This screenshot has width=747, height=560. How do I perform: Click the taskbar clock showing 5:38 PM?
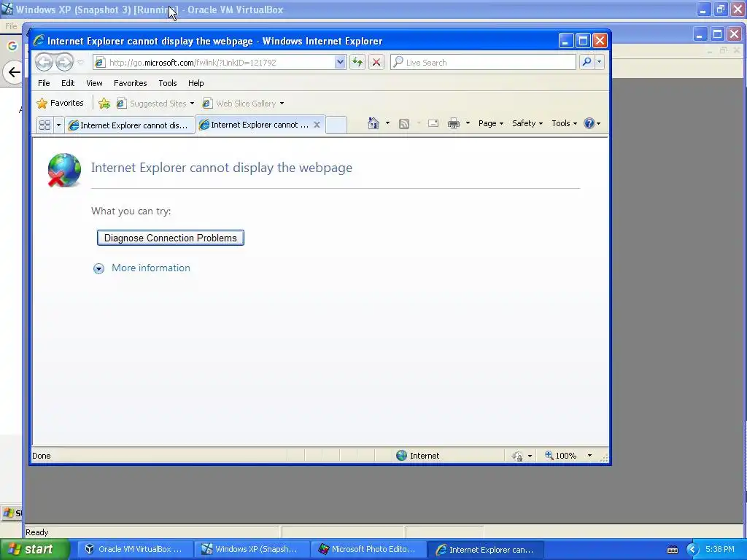point(719,549)
